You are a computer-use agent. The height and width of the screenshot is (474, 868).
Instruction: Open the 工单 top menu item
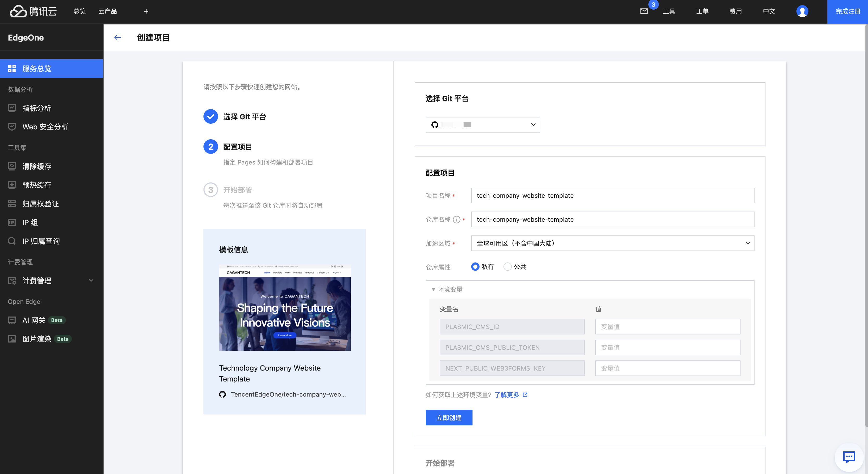[x=702, y=11]
